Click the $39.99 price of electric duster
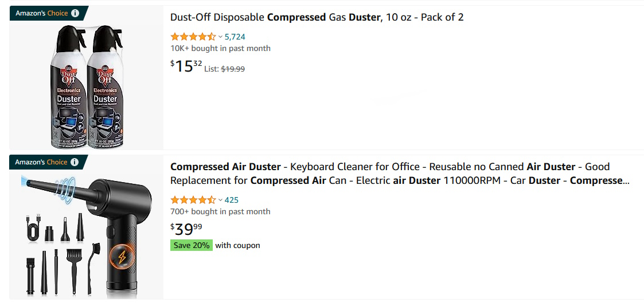Image resolution: width=644 pixels, height=303 pixels. [186, 229]
